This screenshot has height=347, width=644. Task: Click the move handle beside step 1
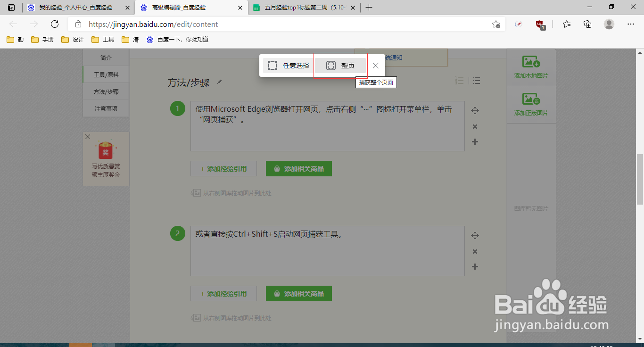tap(475, 110)
